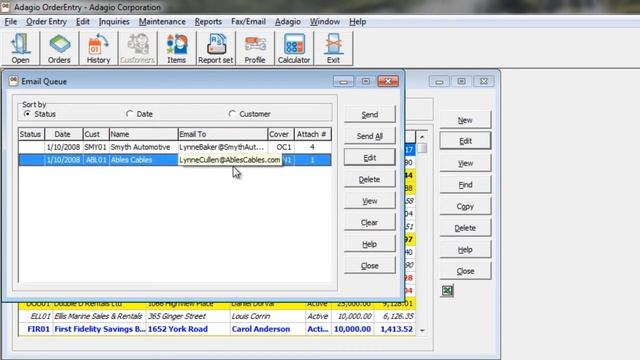Click Close in the customers window

[x=465, y=271]
